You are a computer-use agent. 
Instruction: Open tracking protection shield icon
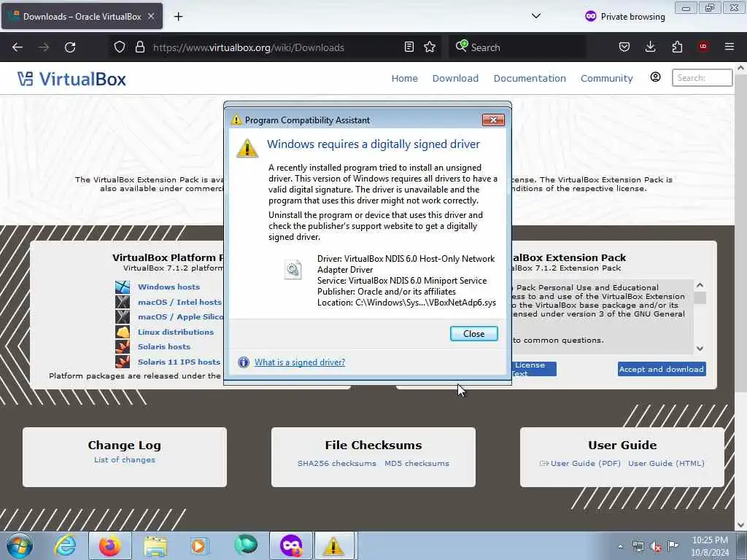(x=120, y=47)
